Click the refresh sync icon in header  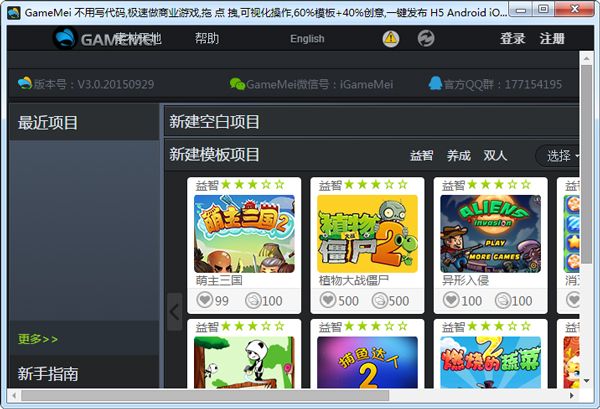tap(426, 39)
